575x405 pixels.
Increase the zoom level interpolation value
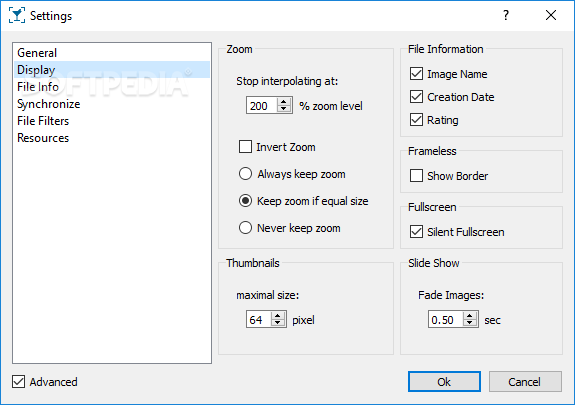(x=283, y=102)
